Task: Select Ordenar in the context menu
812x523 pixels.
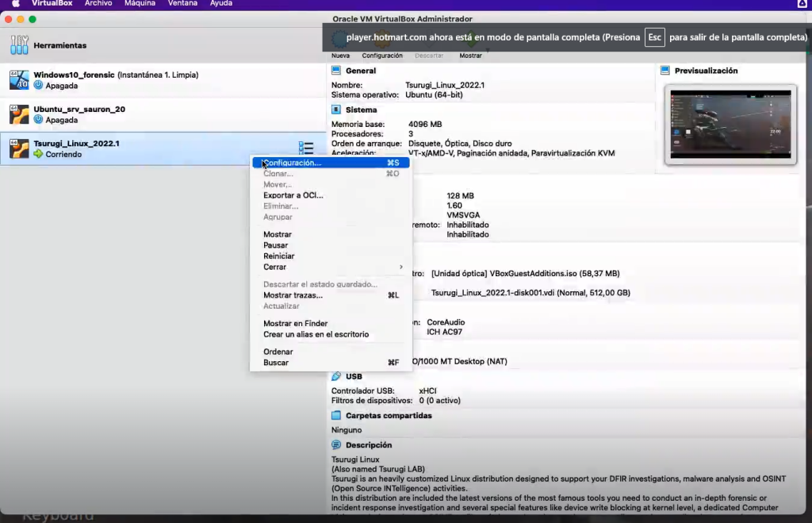Action: pos(331,352)
